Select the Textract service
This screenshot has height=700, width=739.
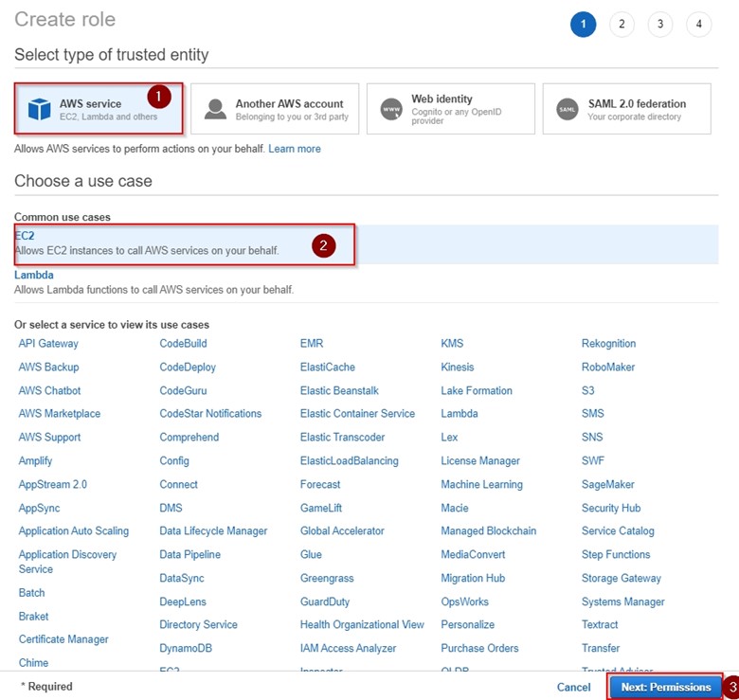pos(600,624)
